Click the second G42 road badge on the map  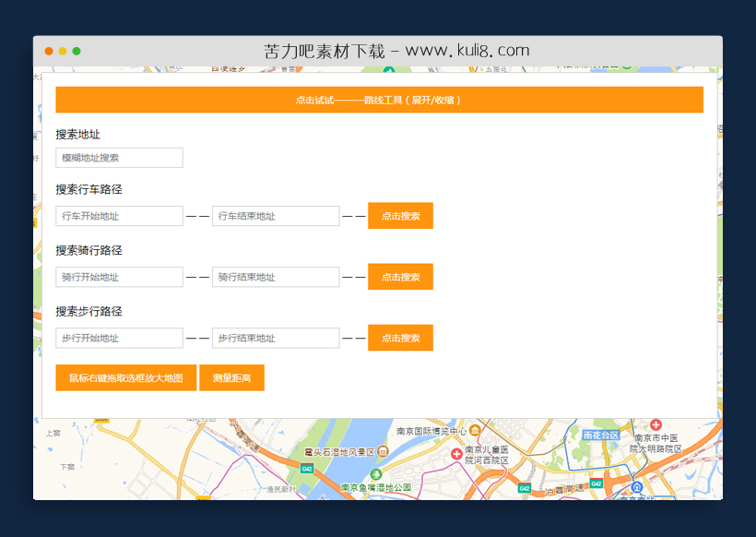click(x=597, y=483)
